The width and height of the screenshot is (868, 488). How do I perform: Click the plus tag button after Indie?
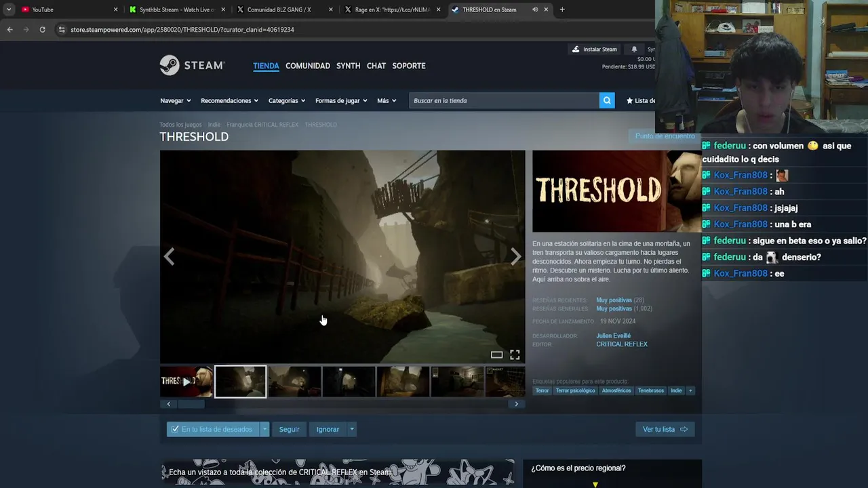point(690,390)
